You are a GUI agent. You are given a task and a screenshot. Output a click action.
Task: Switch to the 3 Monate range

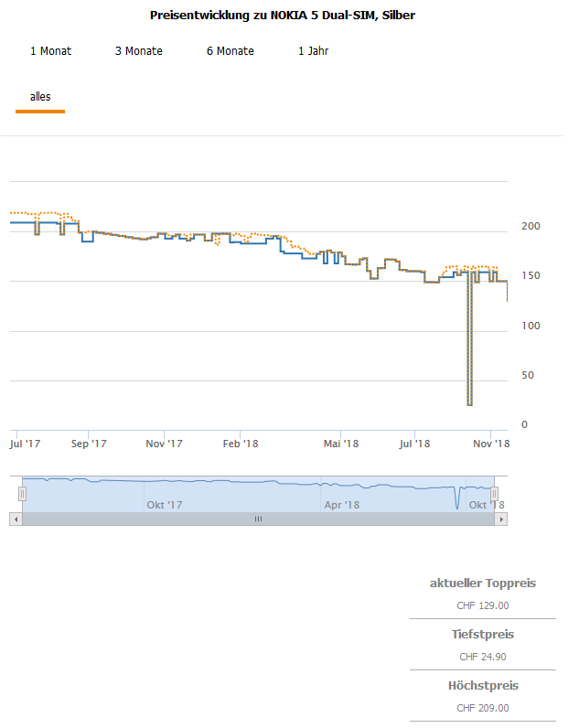pos(139,51)
